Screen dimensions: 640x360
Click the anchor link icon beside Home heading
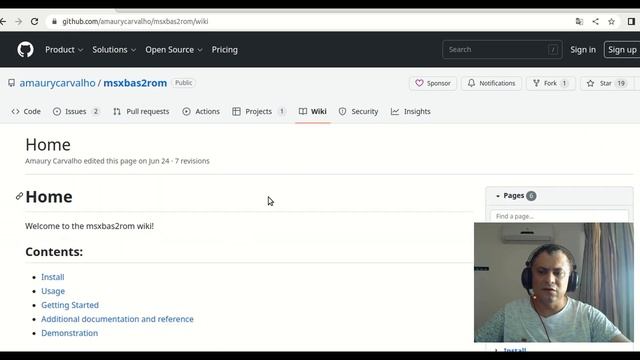click(19, 196)
